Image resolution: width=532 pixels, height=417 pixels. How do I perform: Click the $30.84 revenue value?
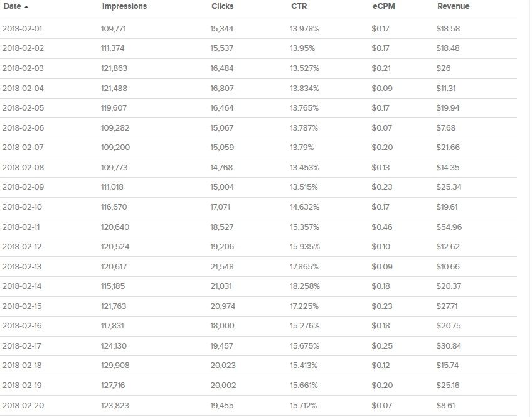pyautogui.click(x=449, y=346)
